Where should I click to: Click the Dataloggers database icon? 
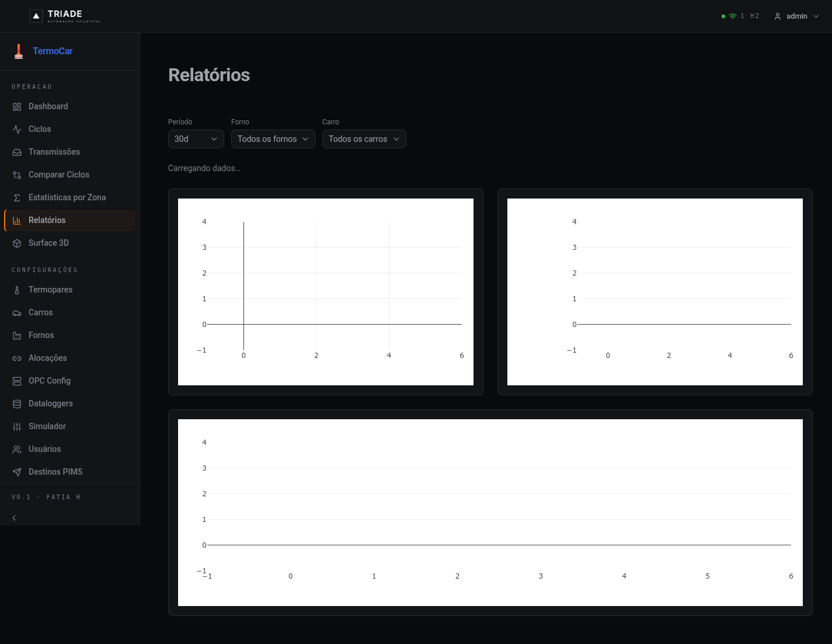coord(17,404)
